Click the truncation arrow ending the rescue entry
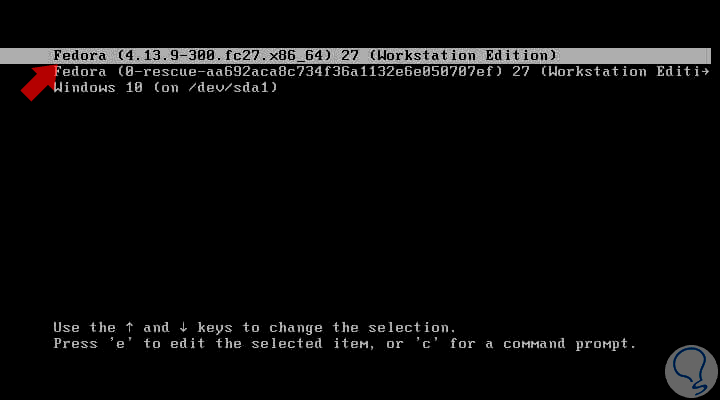Image resolution: width=720 pixels, height=400 pixels. click(x=705, y=72)
